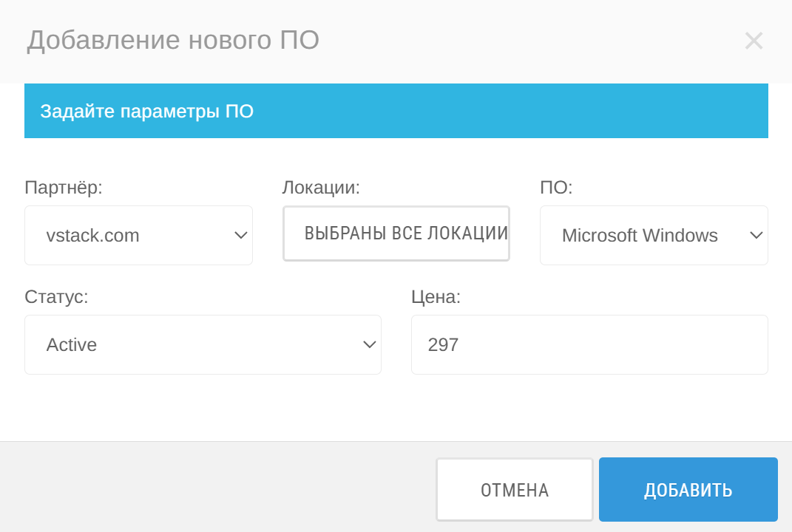The image size is (792, 532).
Task: Click the ОТМЕНА button
Action: click(x=514, y=489)
